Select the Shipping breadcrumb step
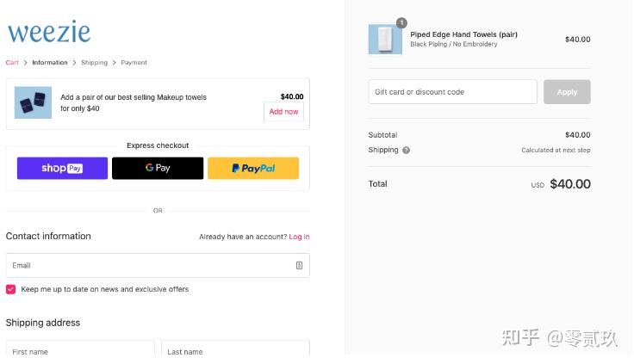 [95, 63]
